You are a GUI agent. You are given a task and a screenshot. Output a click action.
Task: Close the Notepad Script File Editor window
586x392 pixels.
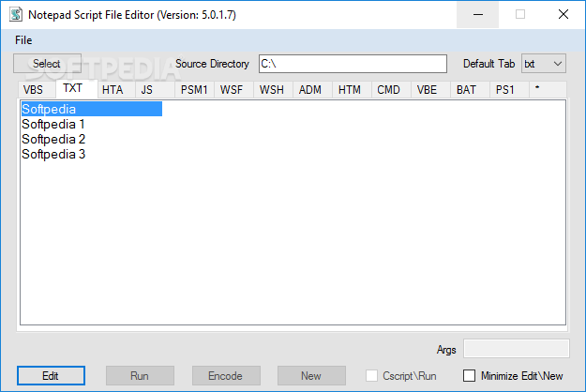tap(563, 15)
